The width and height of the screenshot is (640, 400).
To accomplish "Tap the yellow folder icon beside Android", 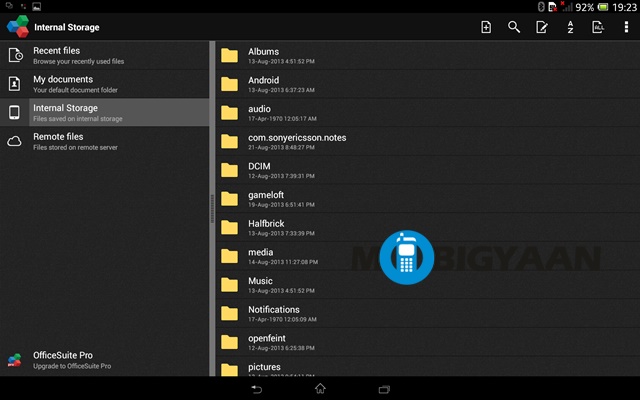I will click(x=229, y=84).
